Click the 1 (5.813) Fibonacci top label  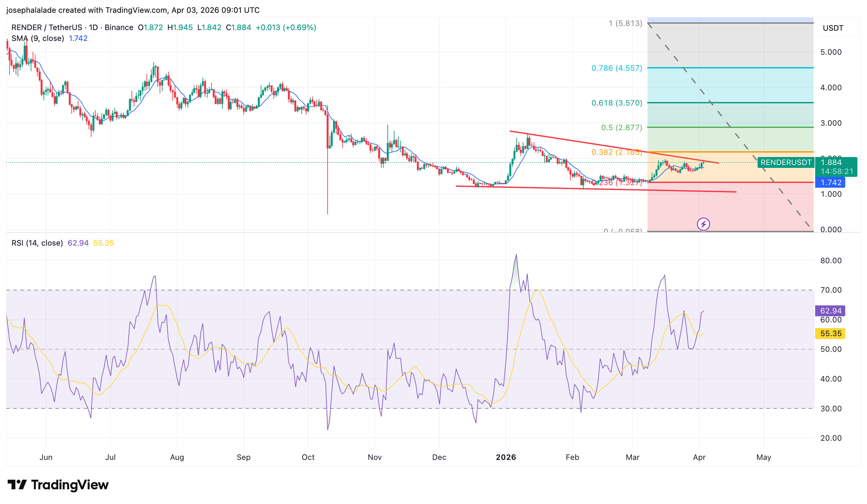(625, 23)
